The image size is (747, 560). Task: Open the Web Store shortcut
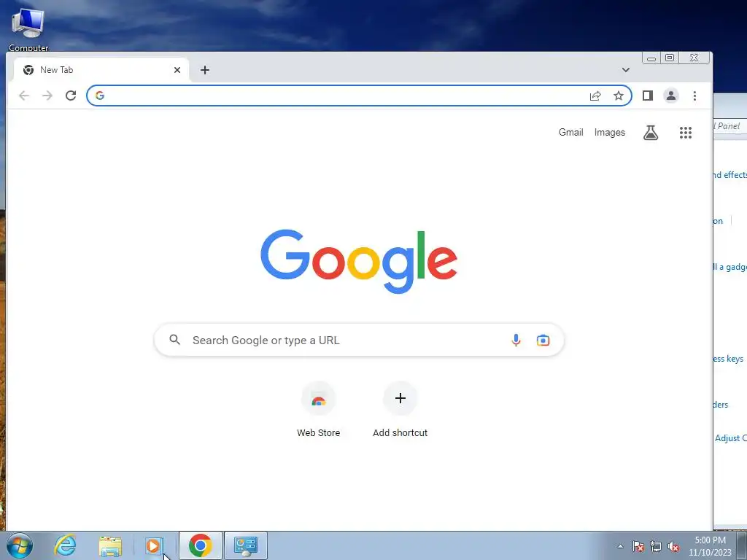pos(319,410)
